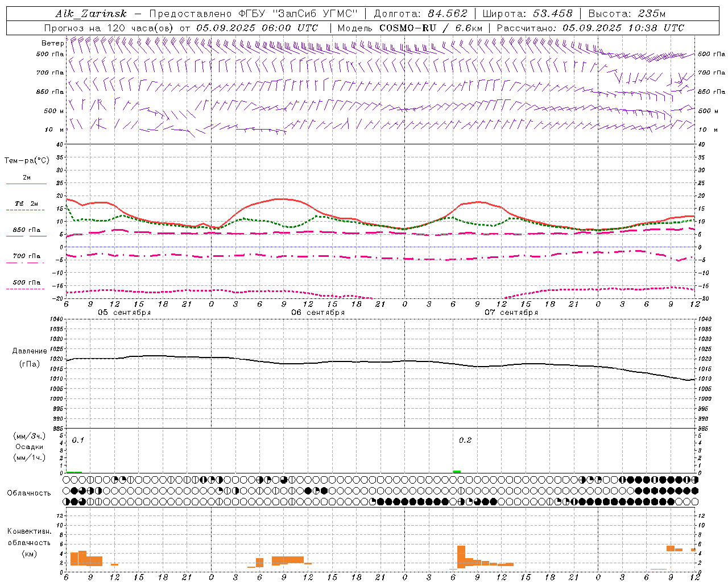The height and width of the screenshot is (582, 728).
Task: Click the precipitation amount "0.1"
Action: pyautogui.click(x=78, y=440)
